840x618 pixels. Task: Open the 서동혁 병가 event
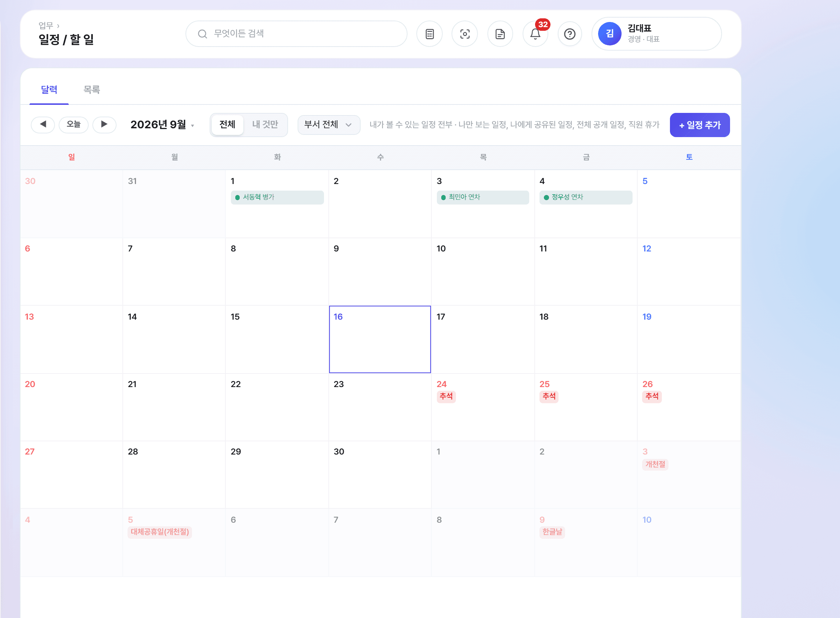277,197
